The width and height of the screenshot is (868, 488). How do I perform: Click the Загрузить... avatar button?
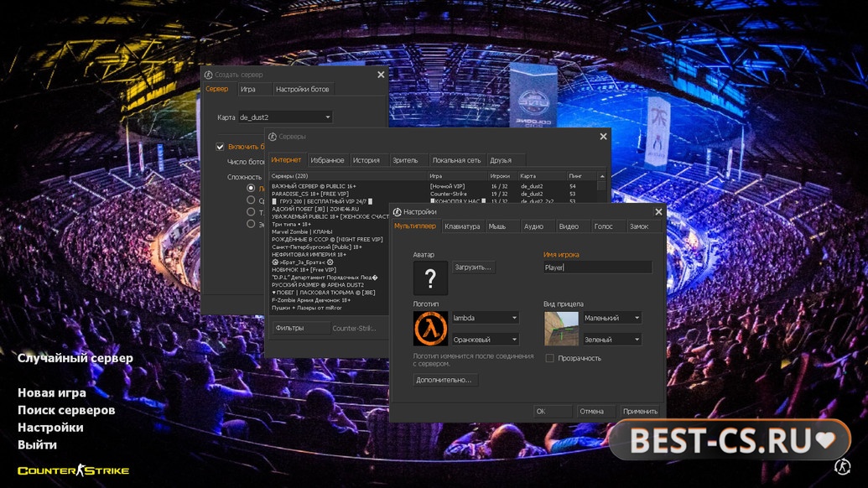click(x=473, y=267)
